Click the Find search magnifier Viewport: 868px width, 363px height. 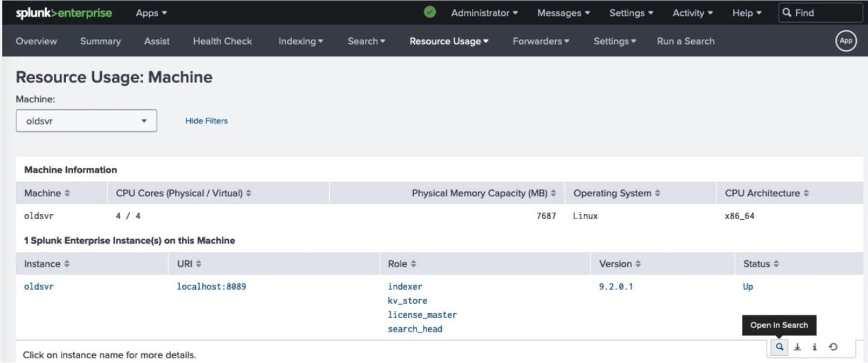pyautogui.click(x=784, y=11)
